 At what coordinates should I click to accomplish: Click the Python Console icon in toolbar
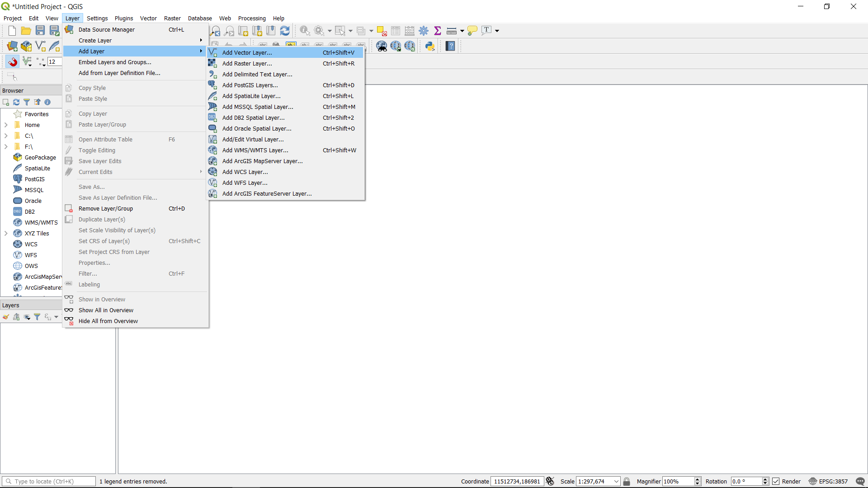(430, 46)
